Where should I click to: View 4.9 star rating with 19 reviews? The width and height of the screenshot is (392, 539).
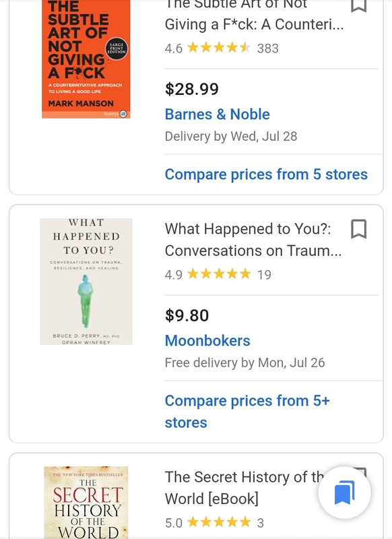click(218, 274)
